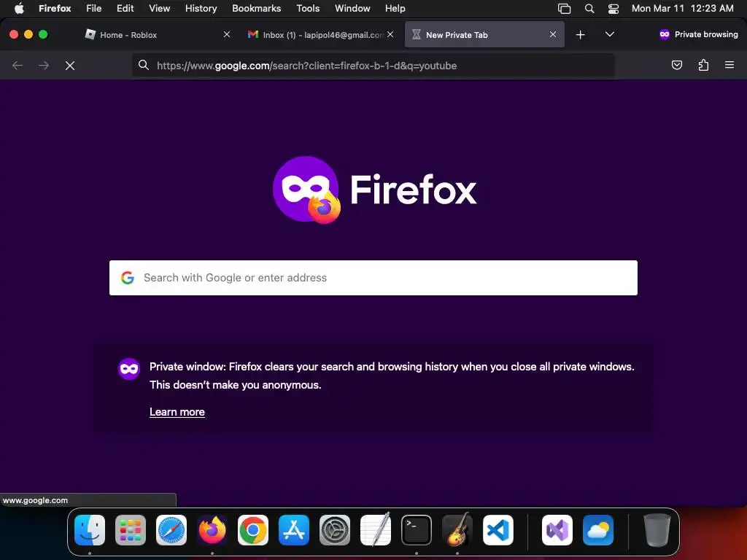Open the Apple menu

tap(19, 9)
